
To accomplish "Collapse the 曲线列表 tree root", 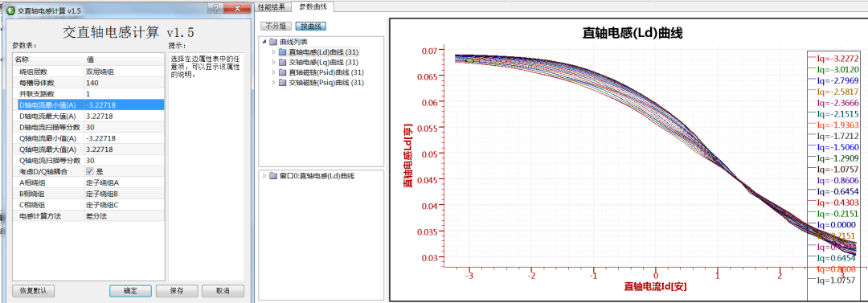I will (x=264, y=42).
